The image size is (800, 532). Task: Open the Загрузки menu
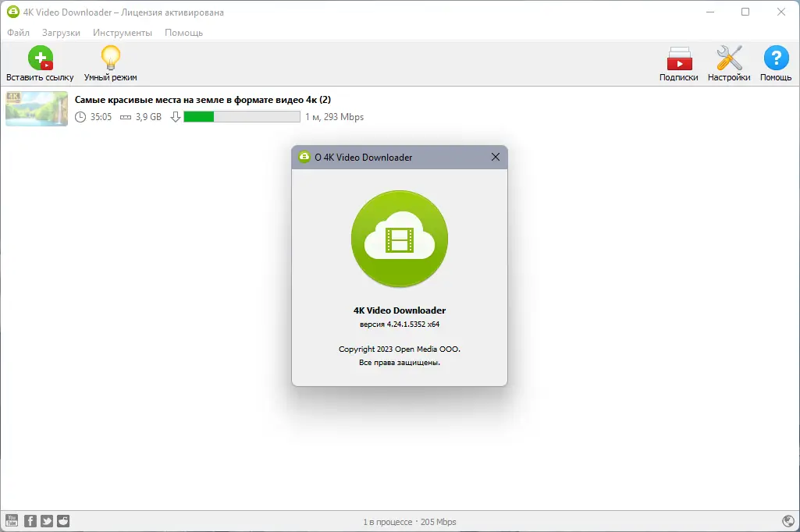point(61,33)
